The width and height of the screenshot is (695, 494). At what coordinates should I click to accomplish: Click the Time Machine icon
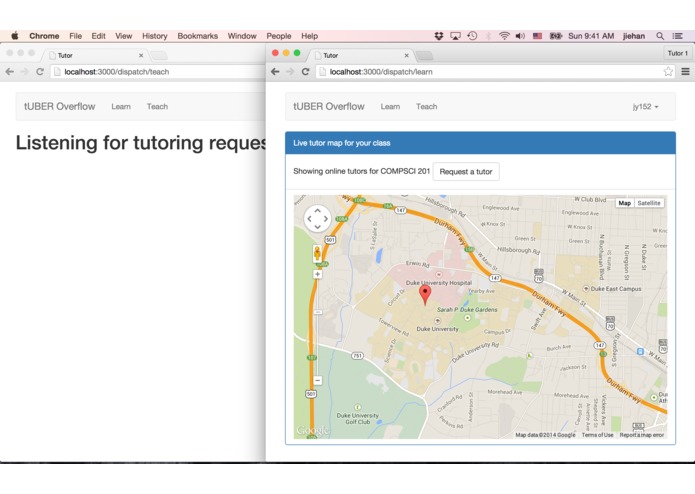472,36
